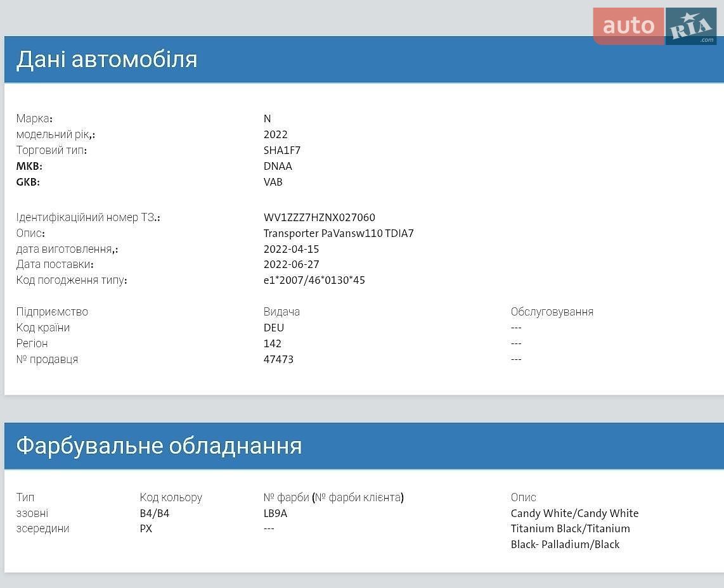Select the 'ззовні' row label
Viewport: 724px width, 588px height.
coord(32,513)
